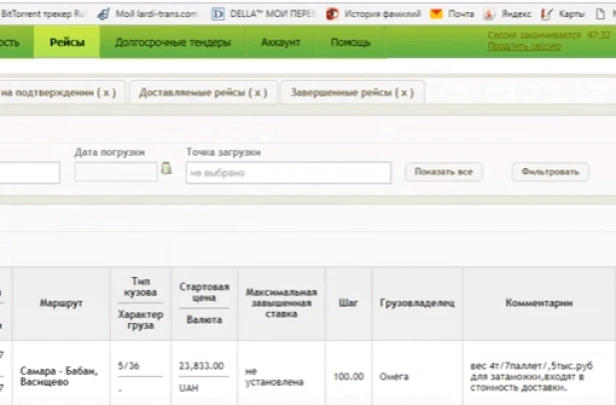Open the Мой lardi-trans.com bookmark
The image size is (616, 405).
152,15
